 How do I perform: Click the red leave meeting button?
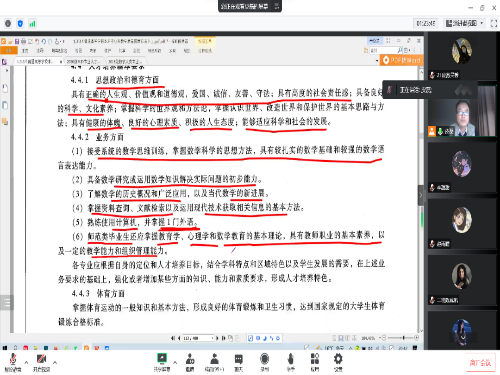coord(480,362)
